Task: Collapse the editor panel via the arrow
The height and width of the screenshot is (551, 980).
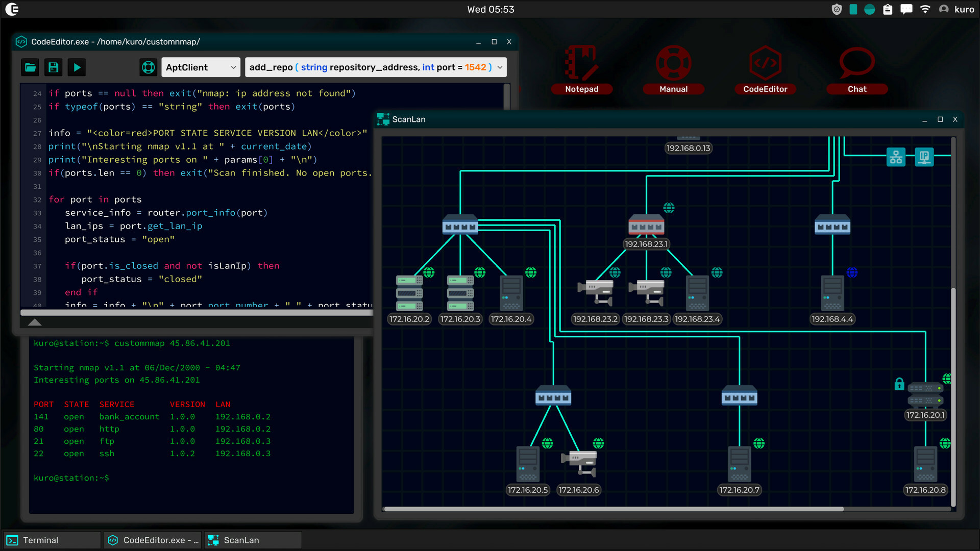Action: pos(35,322)
